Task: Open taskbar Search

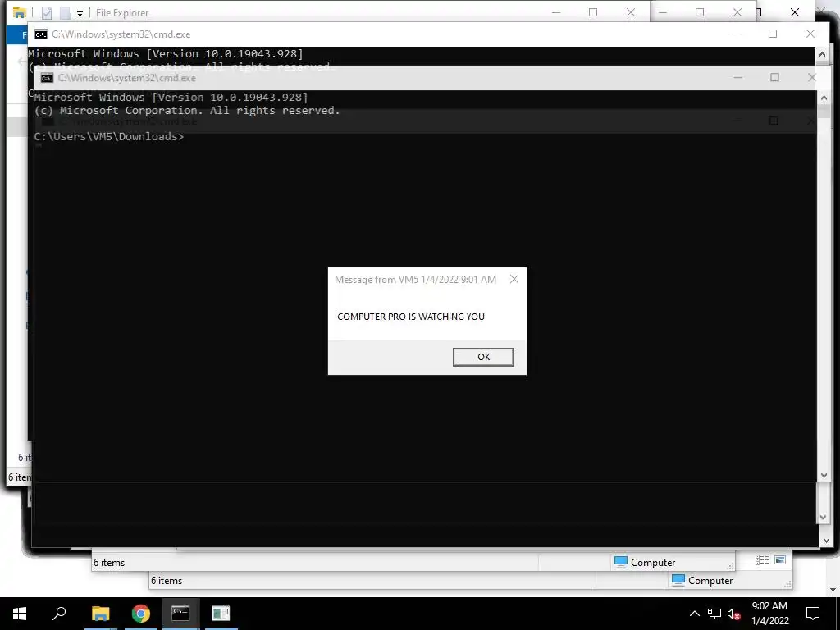Action: click(59, 614)
